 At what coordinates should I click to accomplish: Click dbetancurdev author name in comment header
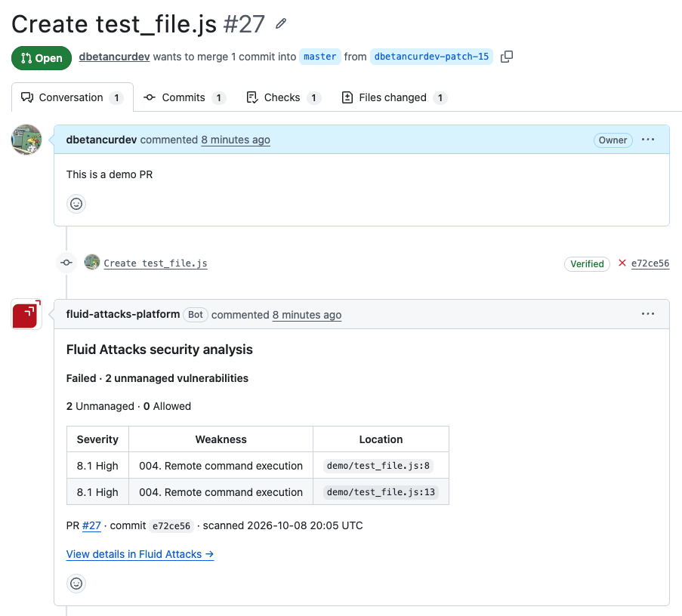(101, 140)
